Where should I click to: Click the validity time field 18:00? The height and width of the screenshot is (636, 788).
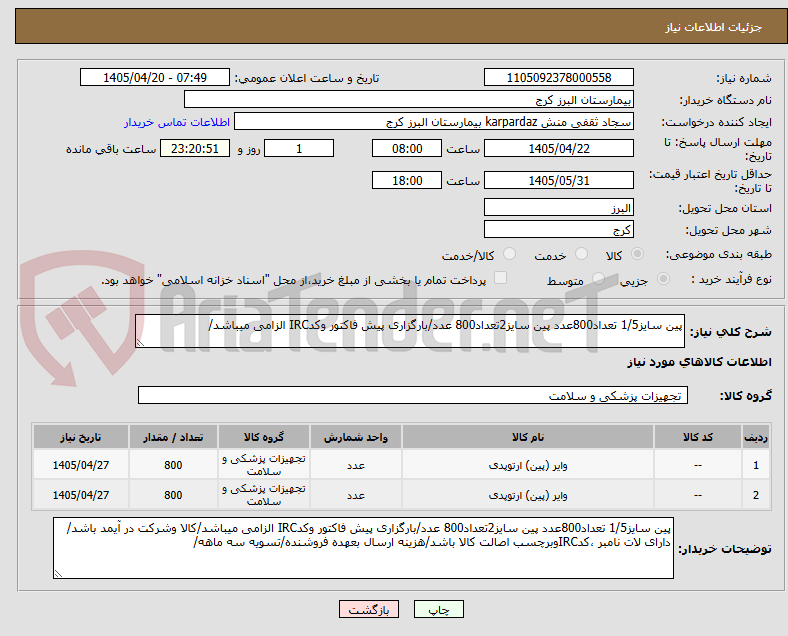pos(407,180)
